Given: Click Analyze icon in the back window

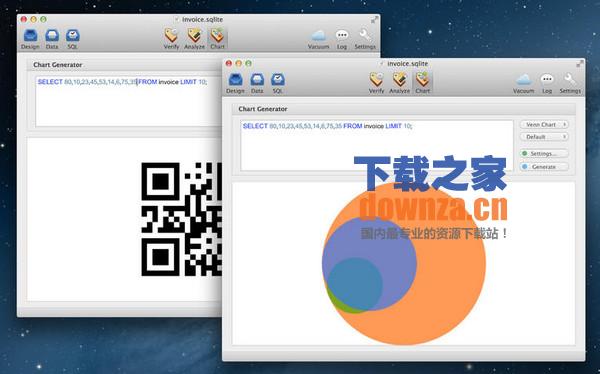Looking at the screenshot, I should 194,39.
